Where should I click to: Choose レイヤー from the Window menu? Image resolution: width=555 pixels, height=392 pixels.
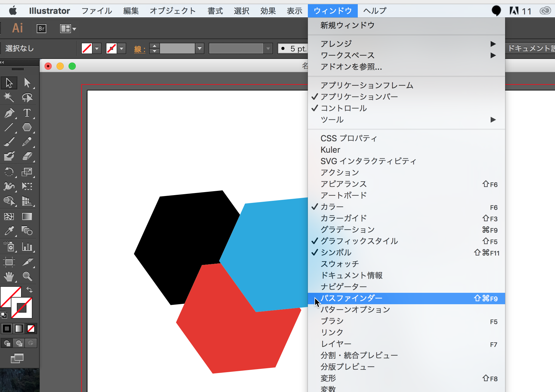click(x=406, y=344)
